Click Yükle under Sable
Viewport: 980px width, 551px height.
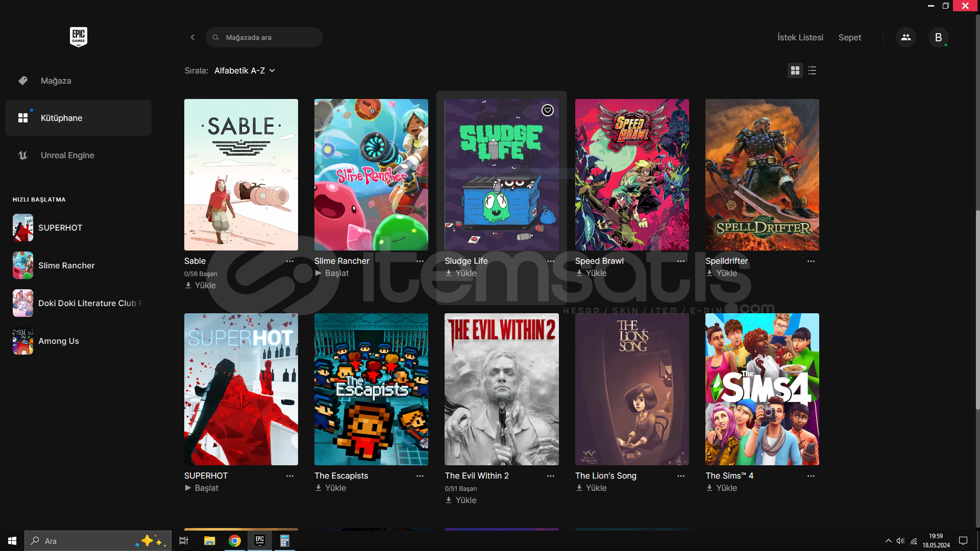(200, 286)
